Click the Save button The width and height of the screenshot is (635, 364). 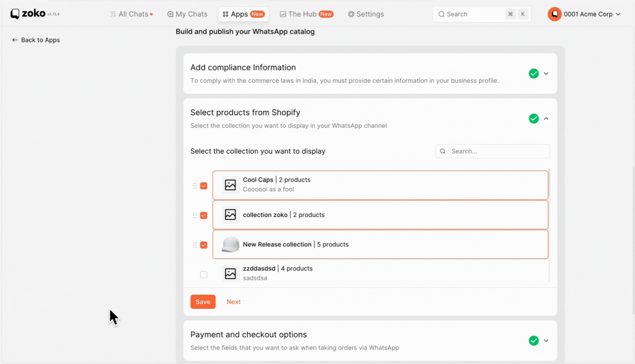pos(203,301)
